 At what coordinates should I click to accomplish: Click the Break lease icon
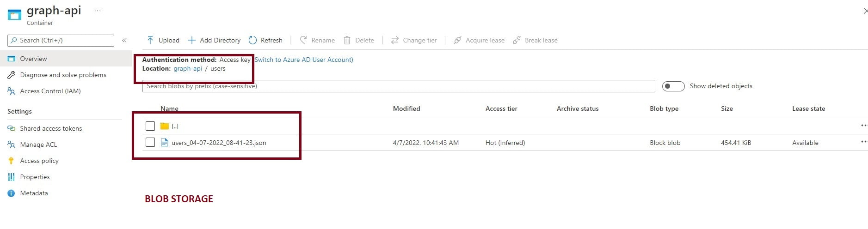click(x=517, y=40)
